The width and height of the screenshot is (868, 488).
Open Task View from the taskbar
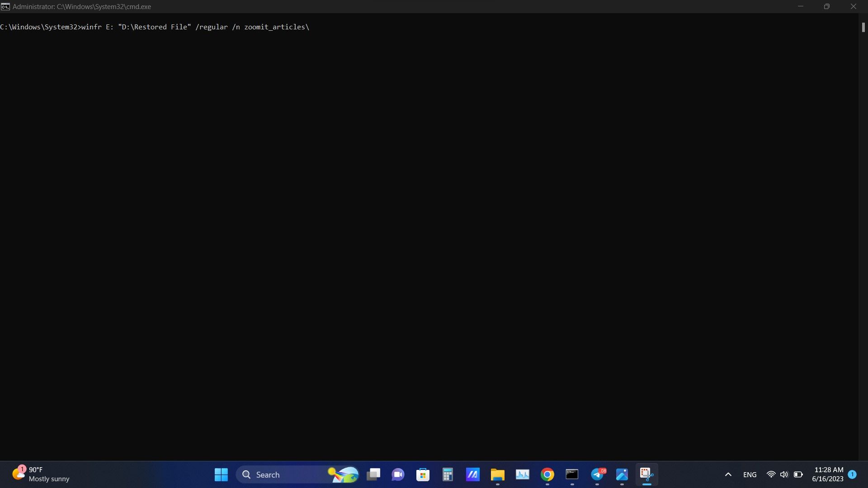[x=373, y=474]
